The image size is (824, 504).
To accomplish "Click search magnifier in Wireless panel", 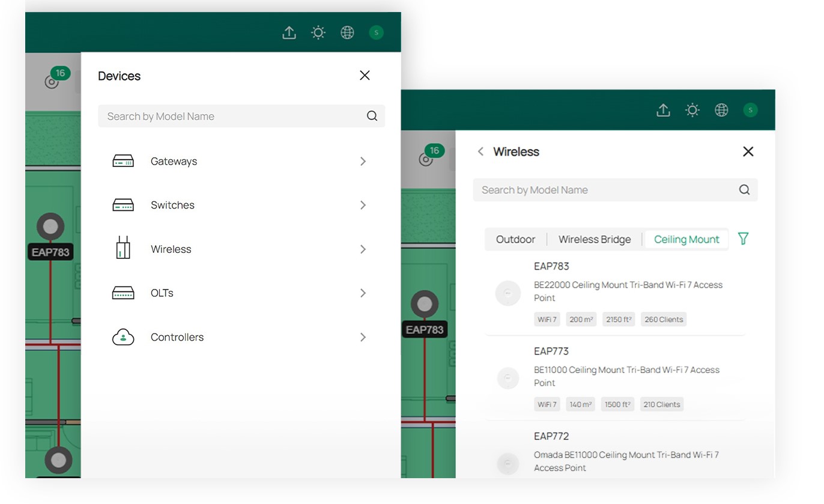I will [744, 190].
